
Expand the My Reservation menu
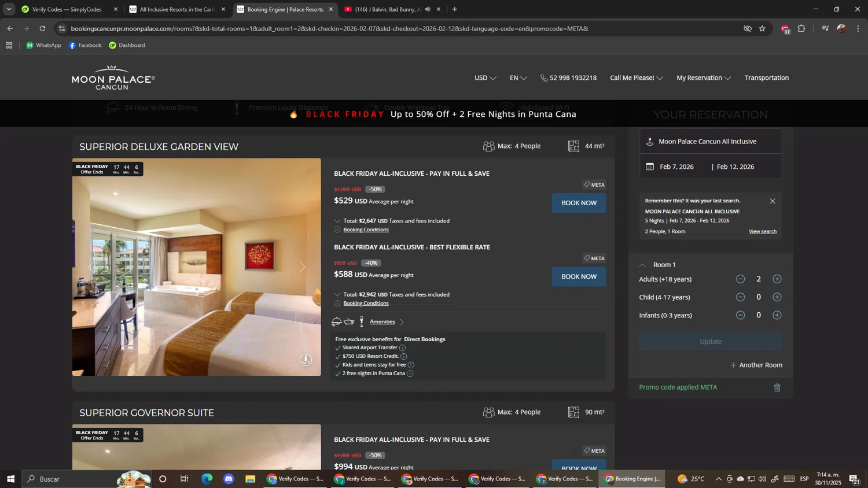click(704, 78)
